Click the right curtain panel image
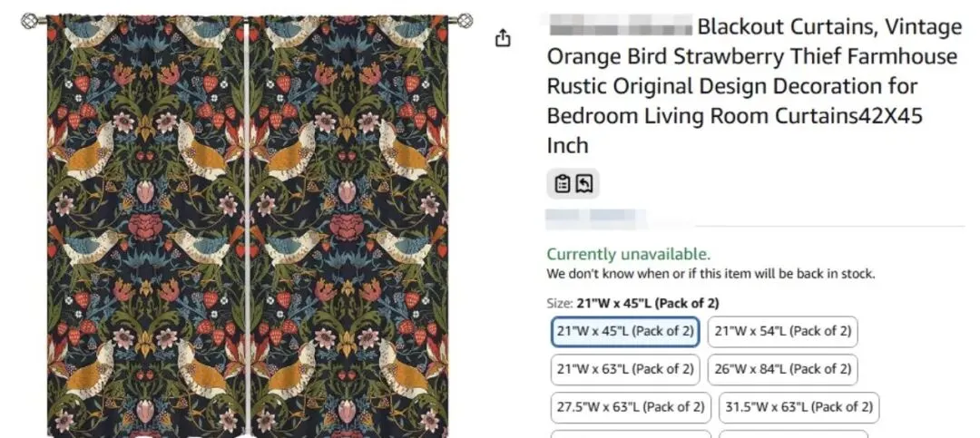The height and width of the screenshot is (438, 980). tap(348, 227)
